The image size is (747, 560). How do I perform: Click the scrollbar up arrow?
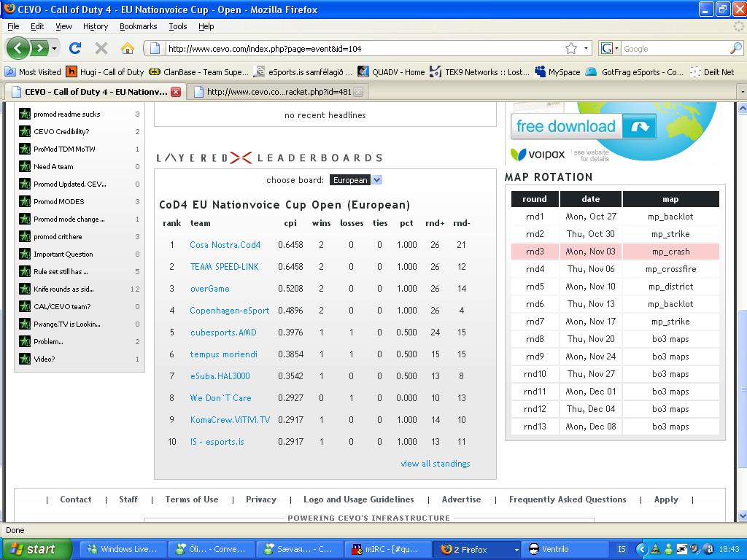click(742, 109)
